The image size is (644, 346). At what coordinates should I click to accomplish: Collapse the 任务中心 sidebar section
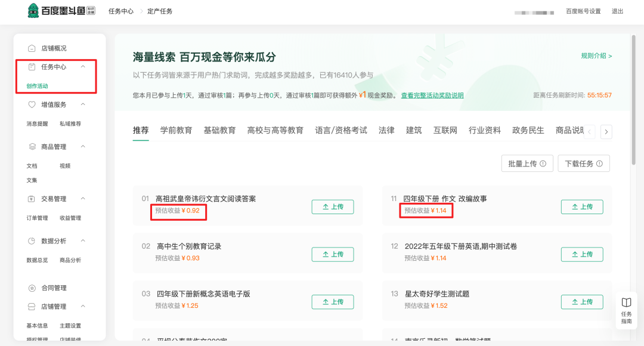(x=83, y=67)
